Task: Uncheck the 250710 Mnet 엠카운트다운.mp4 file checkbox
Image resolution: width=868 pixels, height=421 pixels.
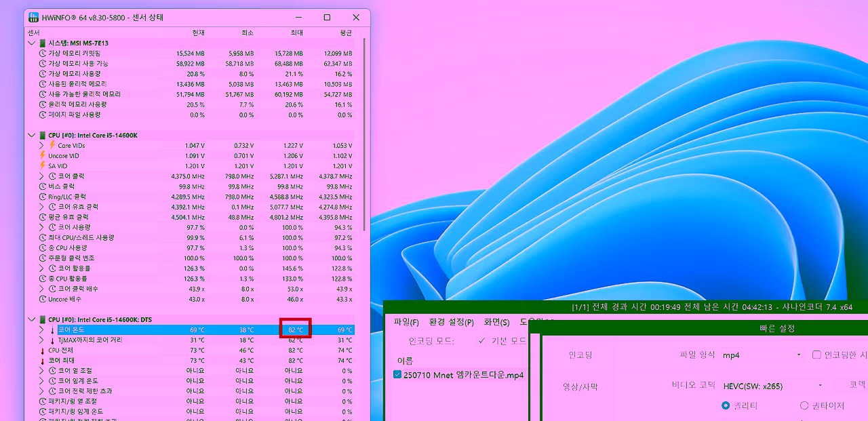Action: click(x=397, y=374)
